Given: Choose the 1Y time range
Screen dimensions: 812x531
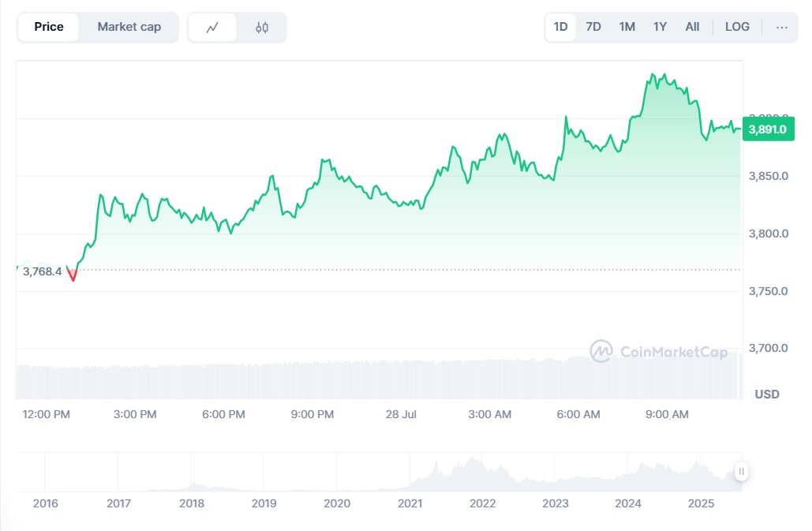Looking at the screenshot, I should click(x=660, y=27).
